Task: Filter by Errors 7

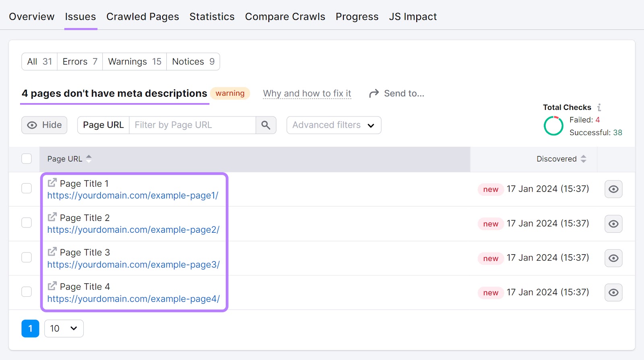Action: pos(80,62)
